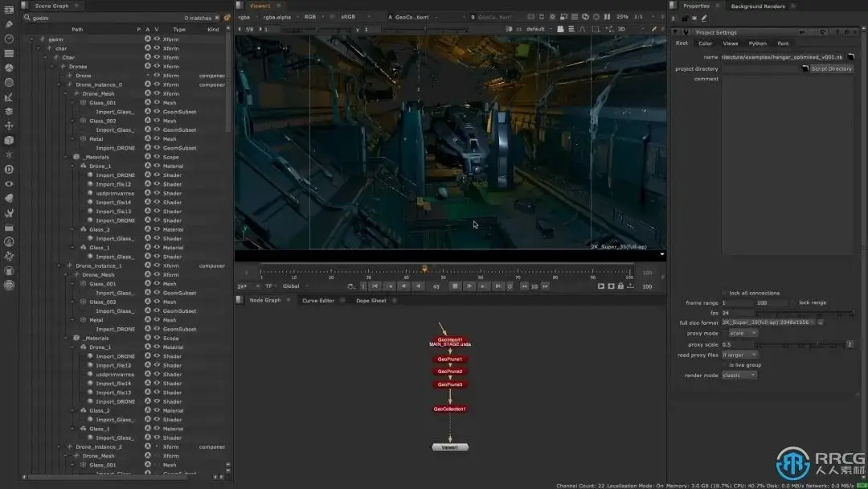Toggle visibility eye for Glass_001 mesh

[x=157, y=102]
